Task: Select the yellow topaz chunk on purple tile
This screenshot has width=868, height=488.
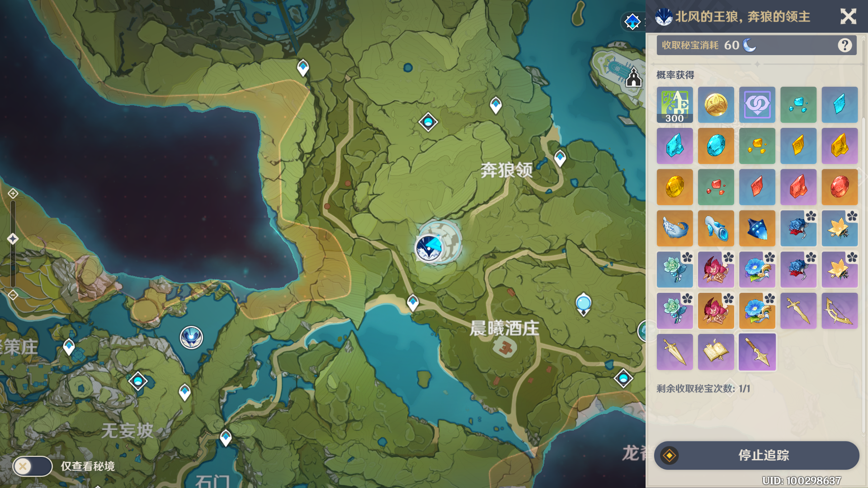Action: pos(840,146)
